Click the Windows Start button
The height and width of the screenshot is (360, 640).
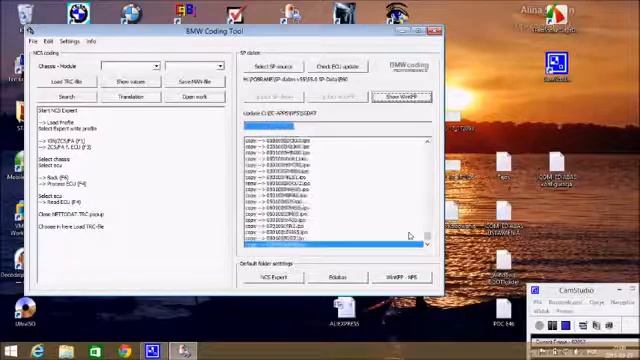[x=11, y=351]
